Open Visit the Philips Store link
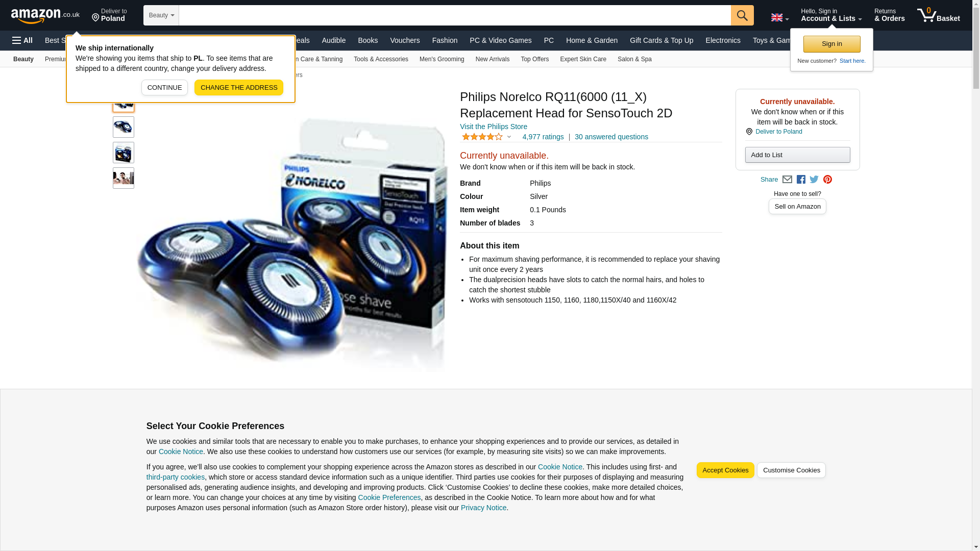980x551 pixels. [493, 127]
